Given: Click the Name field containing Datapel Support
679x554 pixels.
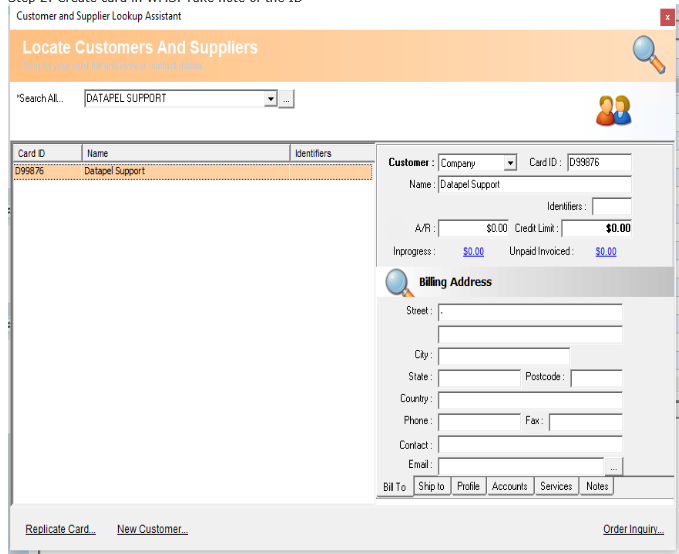Looking at the screenshot, I should [x=535, y=185].
